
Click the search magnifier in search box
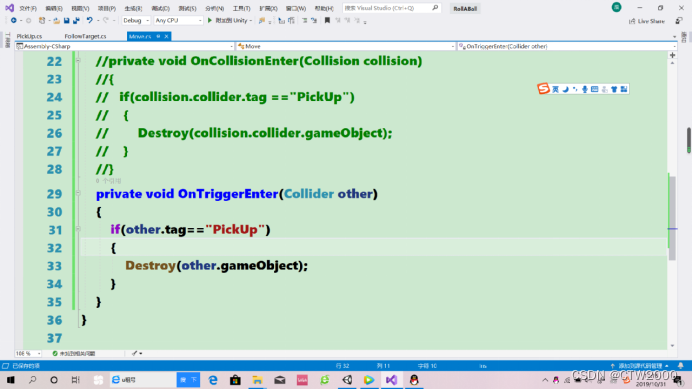pos(435,8)
